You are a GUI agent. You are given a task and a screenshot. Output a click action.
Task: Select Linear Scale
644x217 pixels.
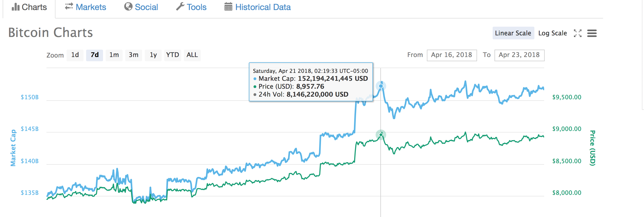pos(513,33)
